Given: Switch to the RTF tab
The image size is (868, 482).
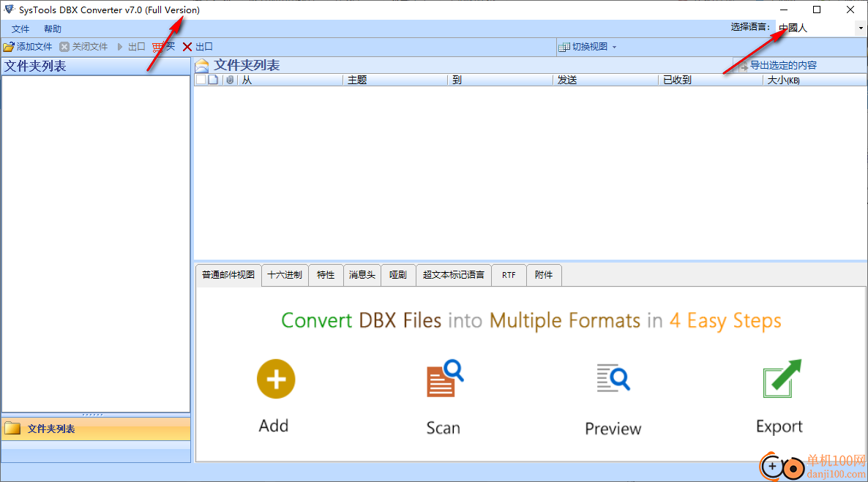Looking at the screenshot, I should (509, 275).
